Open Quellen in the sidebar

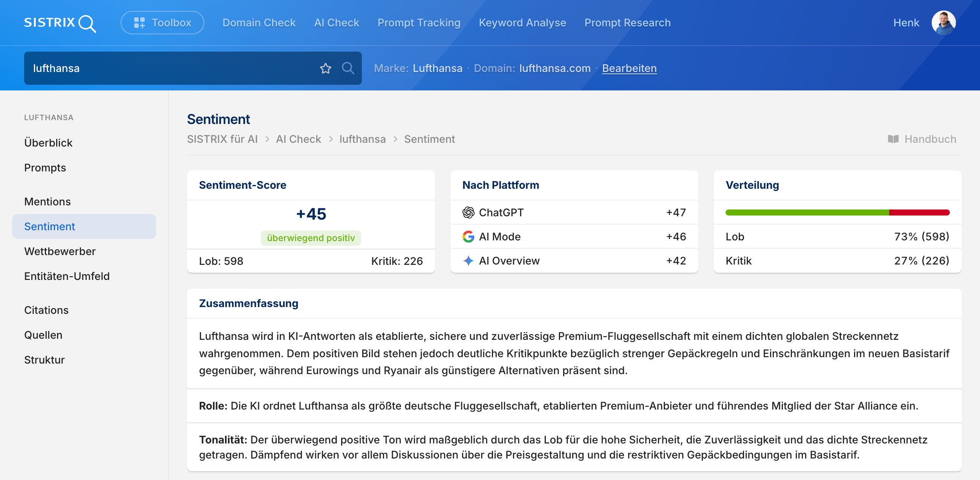pos(43,335)
